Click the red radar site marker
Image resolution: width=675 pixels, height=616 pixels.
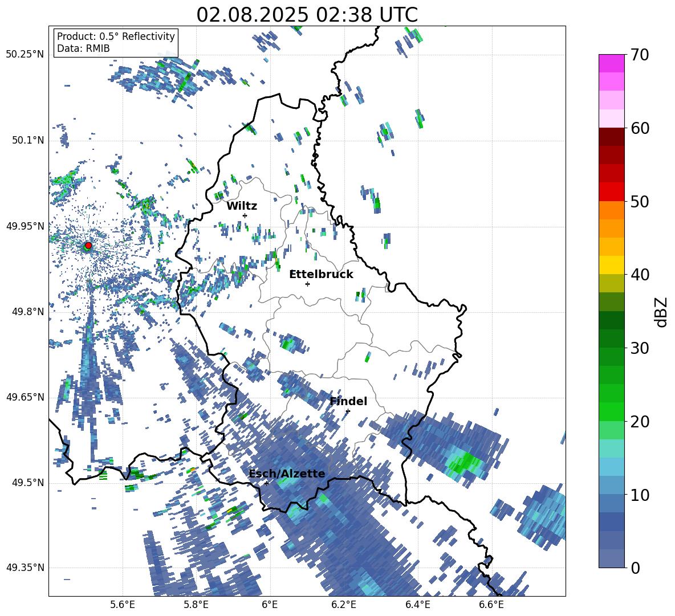point(88,245)
